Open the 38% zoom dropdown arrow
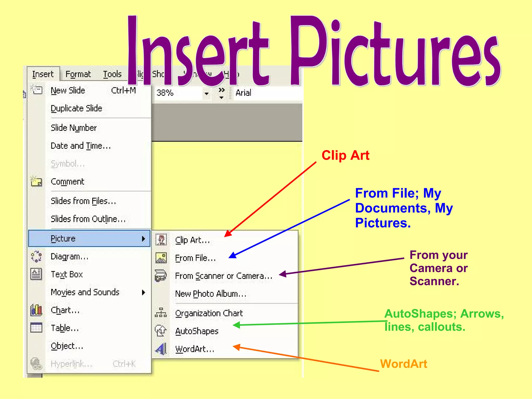The image size is (532, 399). (x=207, y=93)
